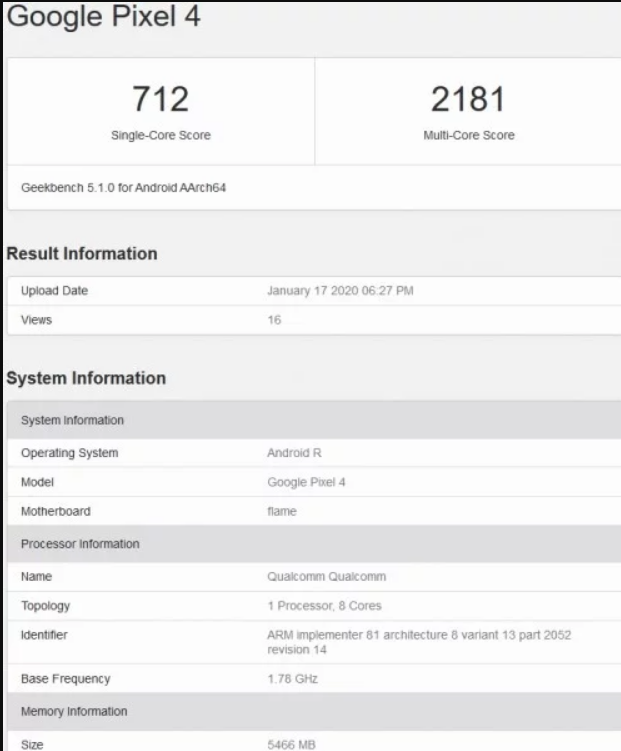Viewport: 621px width, 751px height.
Task: Click the Identifier label
Action: point(44,635)
